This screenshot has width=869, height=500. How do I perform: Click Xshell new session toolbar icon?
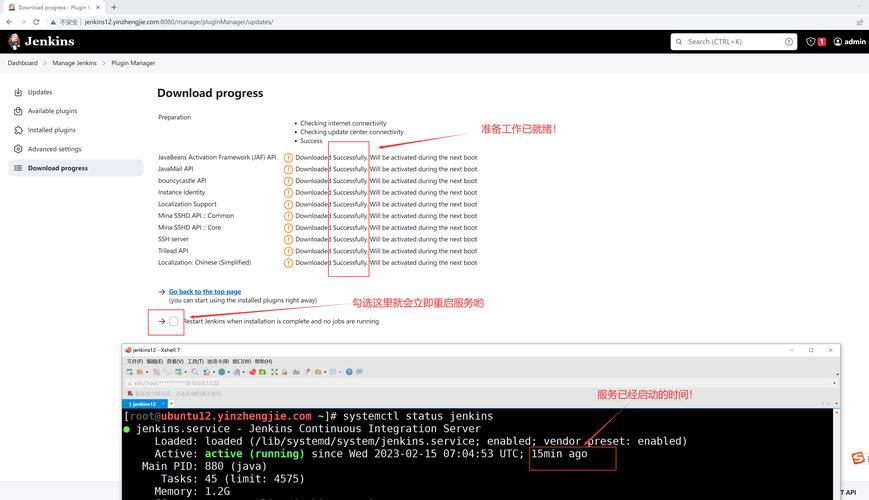(x=130, y=372)
